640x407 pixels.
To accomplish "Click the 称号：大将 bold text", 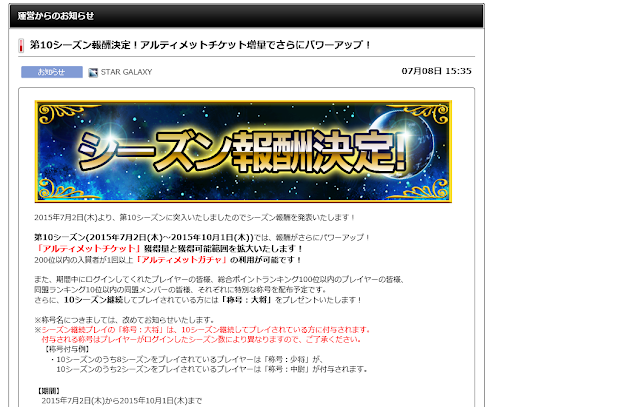I will coord(247,300).
